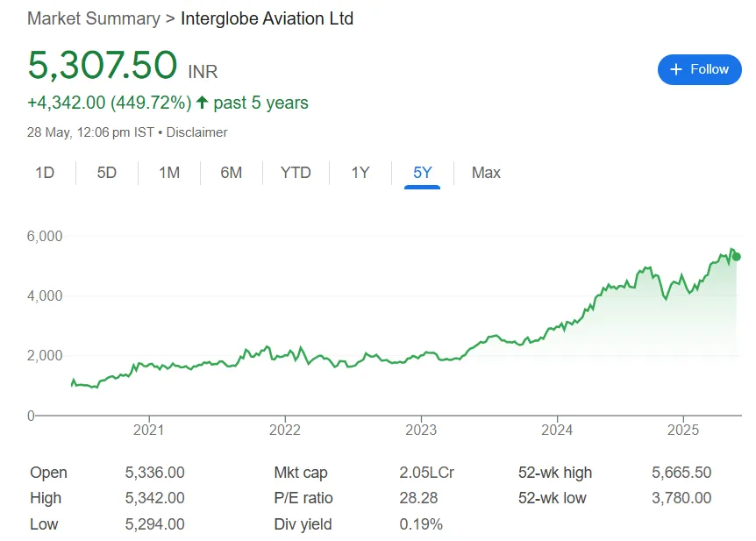Viewport: 756px width, 541px height.
Task: Click the Mkt cap value 2.05LCr
Action: tap(426, 473)
